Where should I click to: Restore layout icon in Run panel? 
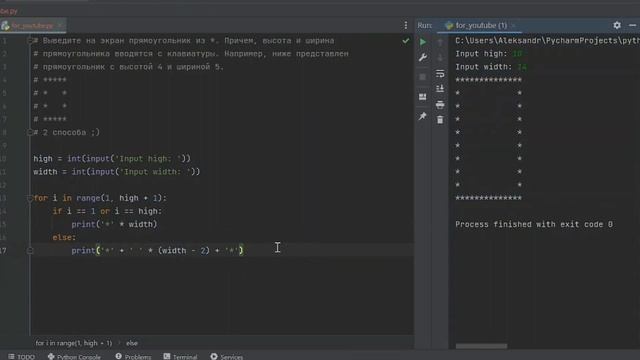[423, 97]
